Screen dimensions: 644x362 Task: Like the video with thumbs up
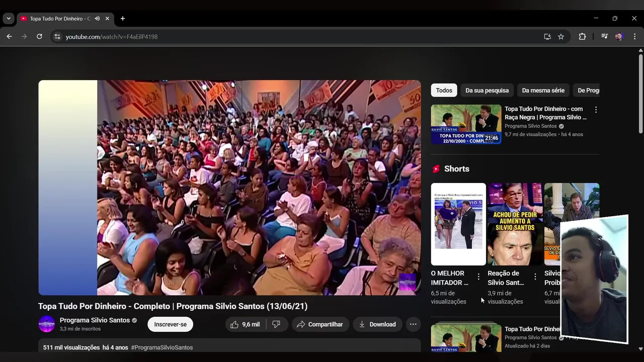[245, 324]
